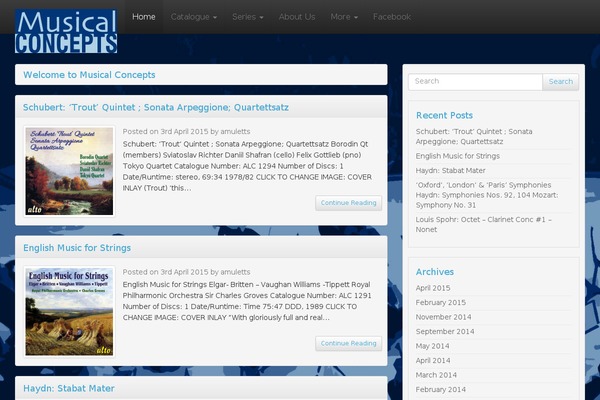
Task: Click the Search button
Action: click(x=561, y=82)
